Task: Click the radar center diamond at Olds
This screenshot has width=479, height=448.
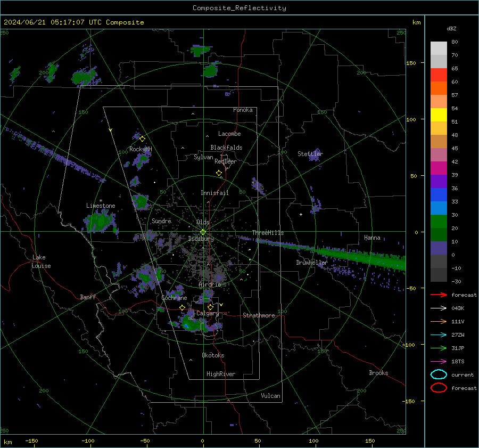Action: [x=203, y=232]
